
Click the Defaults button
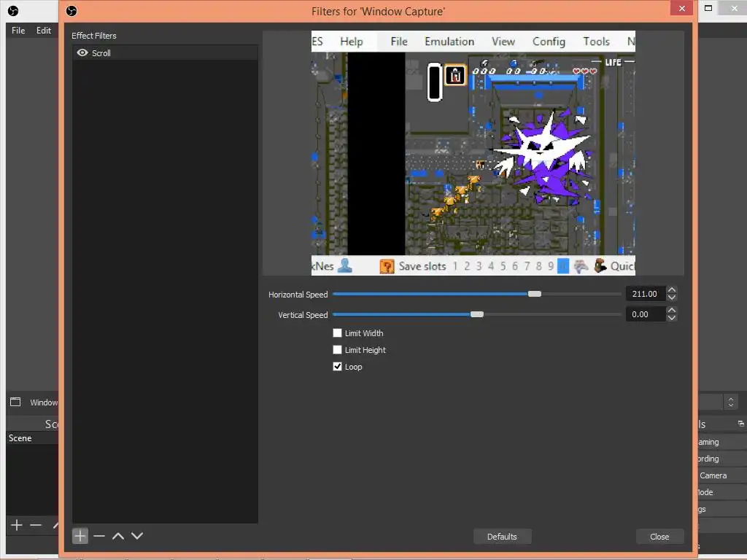click(x=502, y=537)
